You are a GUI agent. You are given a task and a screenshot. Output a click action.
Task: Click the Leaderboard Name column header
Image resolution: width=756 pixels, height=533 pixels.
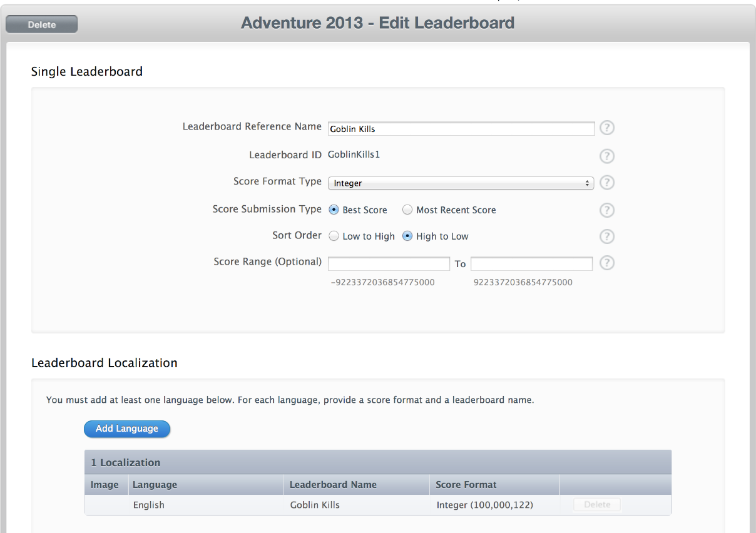pos(333,485)
